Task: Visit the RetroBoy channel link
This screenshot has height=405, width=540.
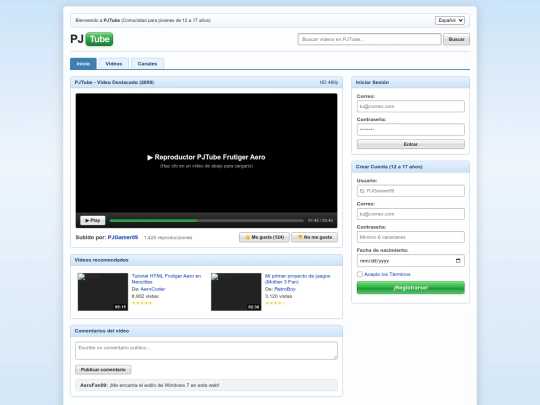Action: [x=285, y=289]
